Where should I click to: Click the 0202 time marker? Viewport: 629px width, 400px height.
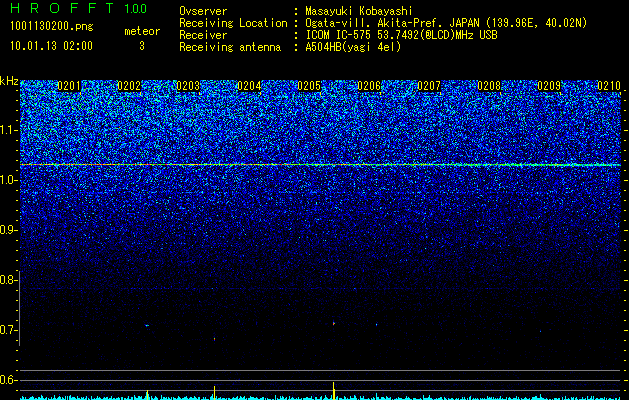[129, 86]
